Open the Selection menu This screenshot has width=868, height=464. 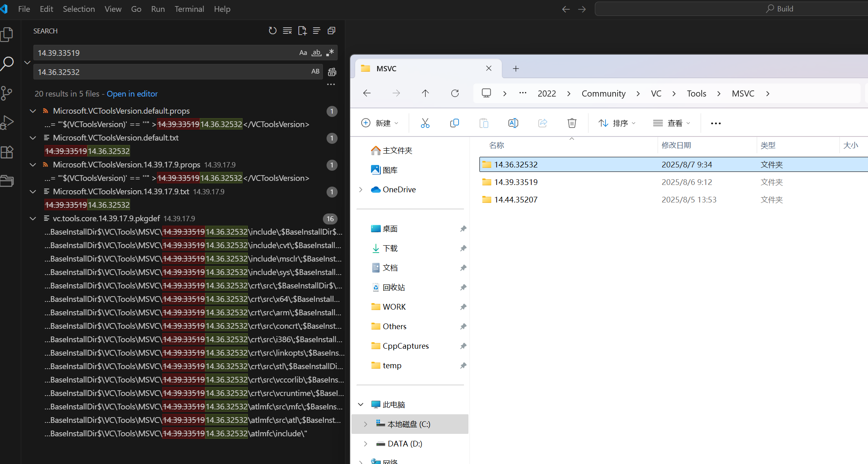[79, 9]
